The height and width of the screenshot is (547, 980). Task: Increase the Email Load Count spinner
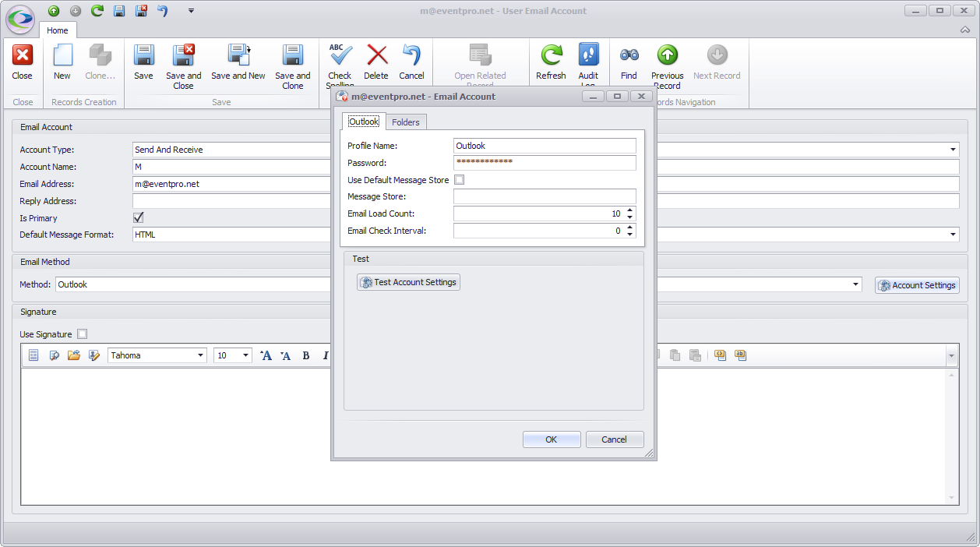click(x=630, y=210)
